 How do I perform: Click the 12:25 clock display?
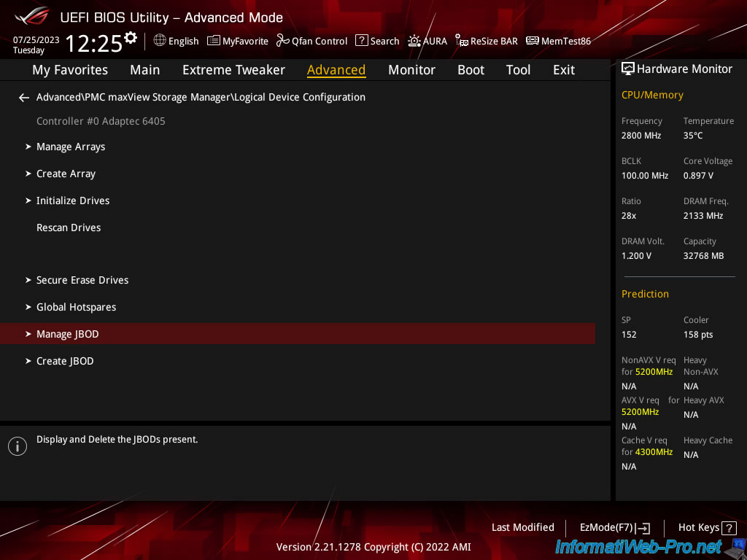(93, 43)
